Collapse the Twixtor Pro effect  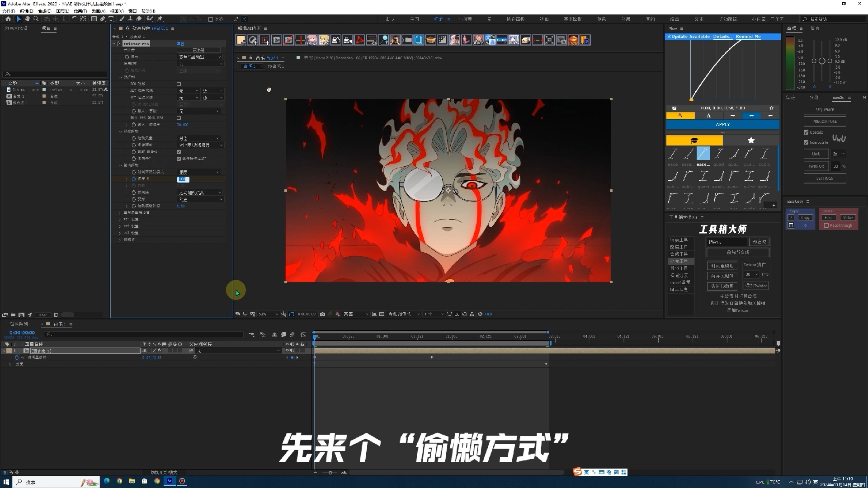[114, 44]
